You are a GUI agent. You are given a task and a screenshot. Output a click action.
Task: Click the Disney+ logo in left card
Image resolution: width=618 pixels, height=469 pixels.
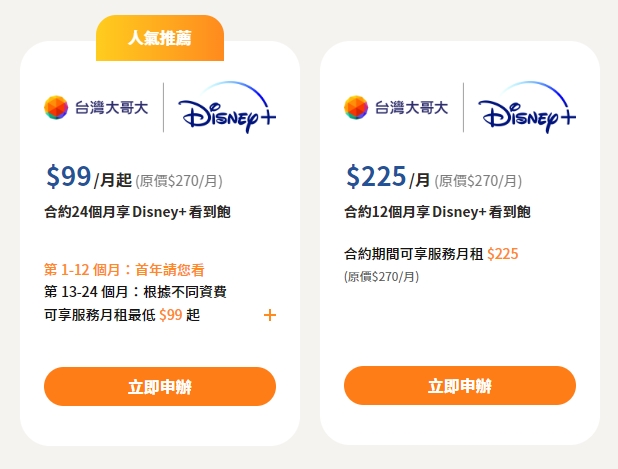pos(227,107)
